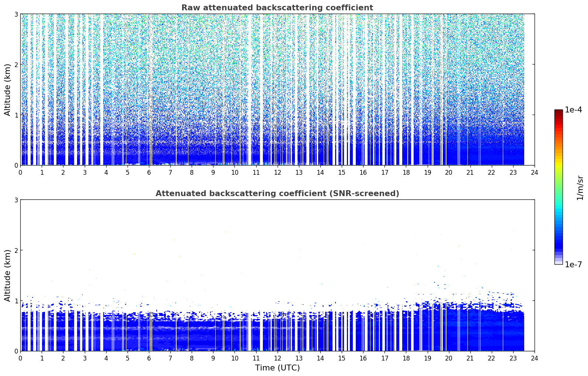Image resolution: width=588 pixels, height=376 pixels.
Task: Click the '1e-7' colorbar minimum label
Action: [x=573, y=265]
